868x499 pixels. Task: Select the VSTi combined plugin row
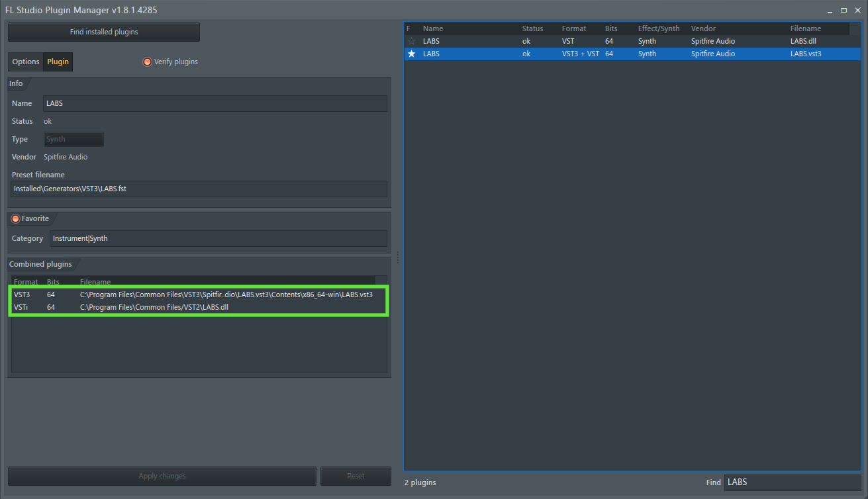(199, 307)
